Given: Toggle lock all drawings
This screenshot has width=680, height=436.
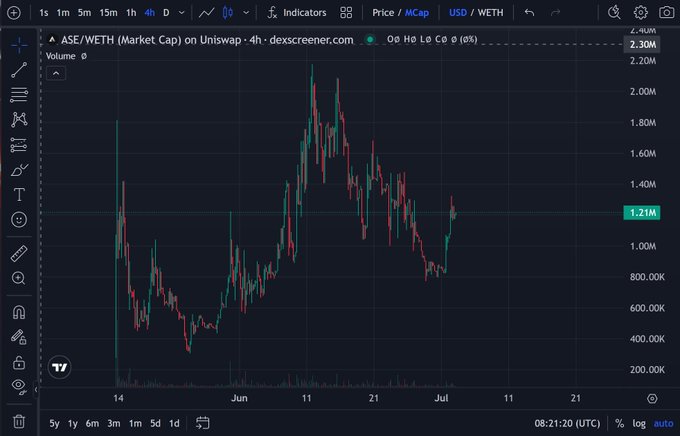Looking at the screenshot, I should click(x=19, y=362).
